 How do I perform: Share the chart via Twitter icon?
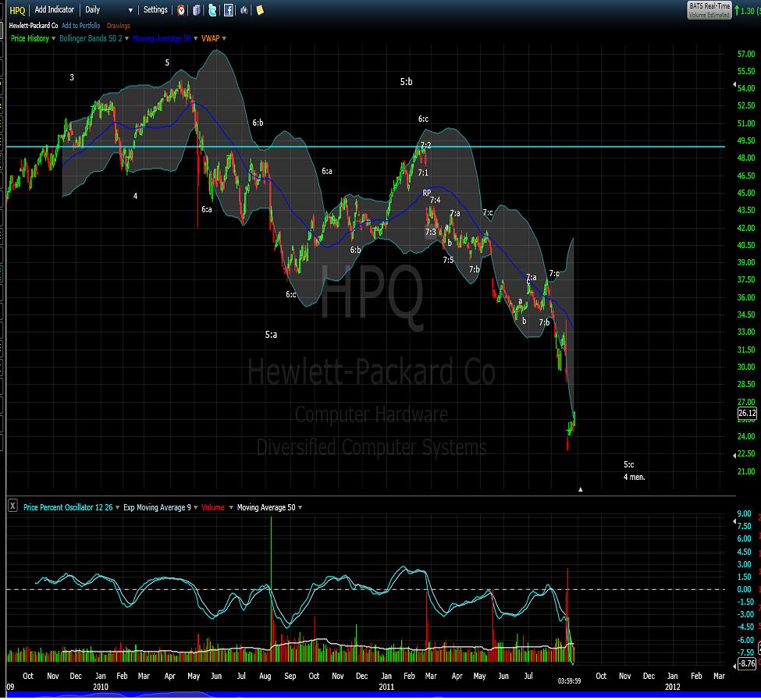tap(212, 10)
